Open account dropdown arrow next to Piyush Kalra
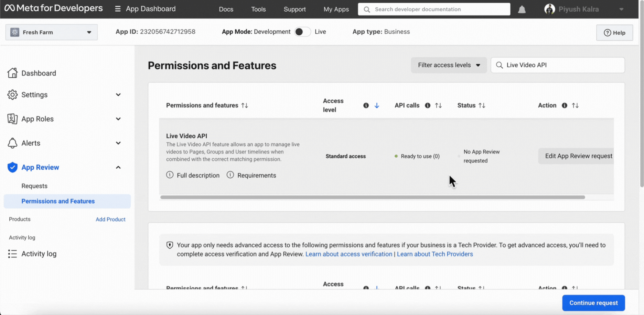This screenshot has width=644, height=315. (x=621, y=9)
